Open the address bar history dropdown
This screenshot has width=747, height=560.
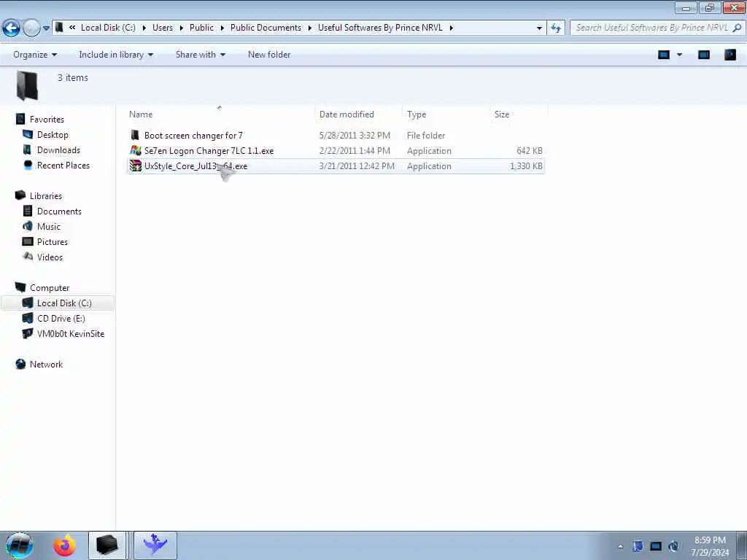pos(539,28)
